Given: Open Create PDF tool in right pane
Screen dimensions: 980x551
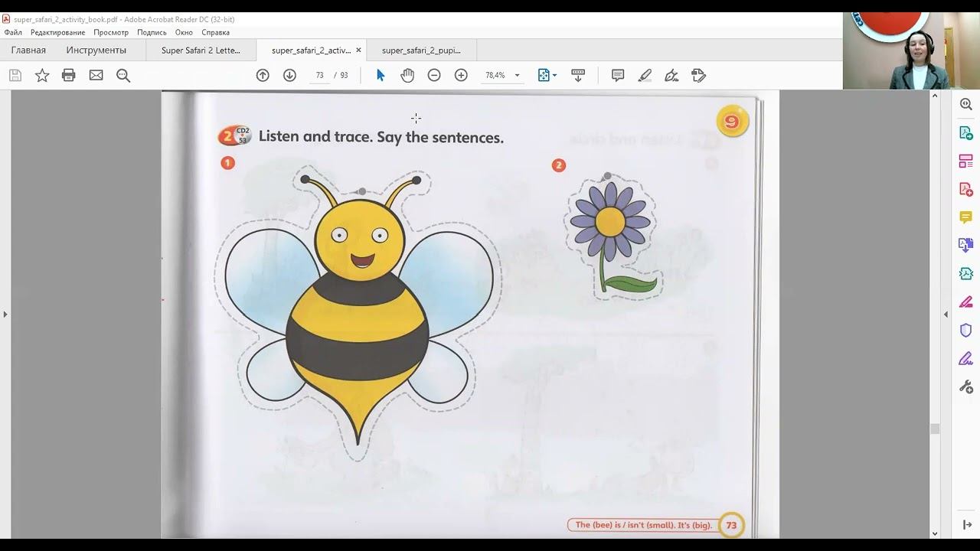Looking at the screenshot, I should click(966, 189).
